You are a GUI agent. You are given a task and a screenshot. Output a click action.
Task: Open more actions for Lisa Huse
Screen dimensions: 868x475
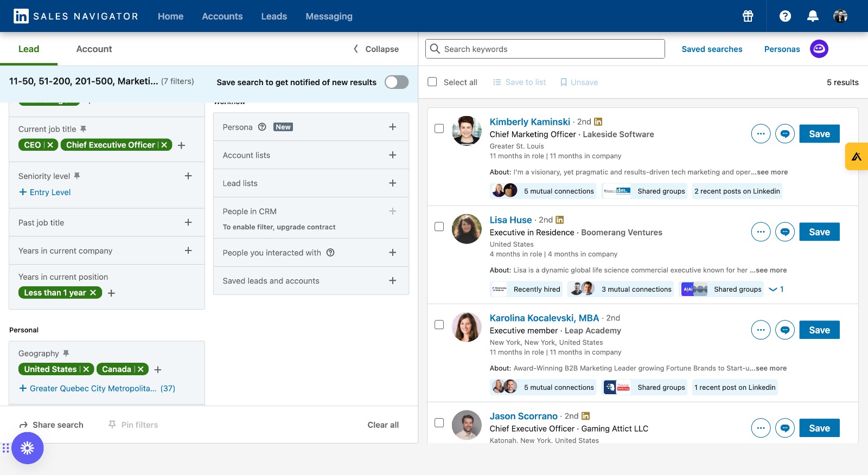(x=761, y=232)
